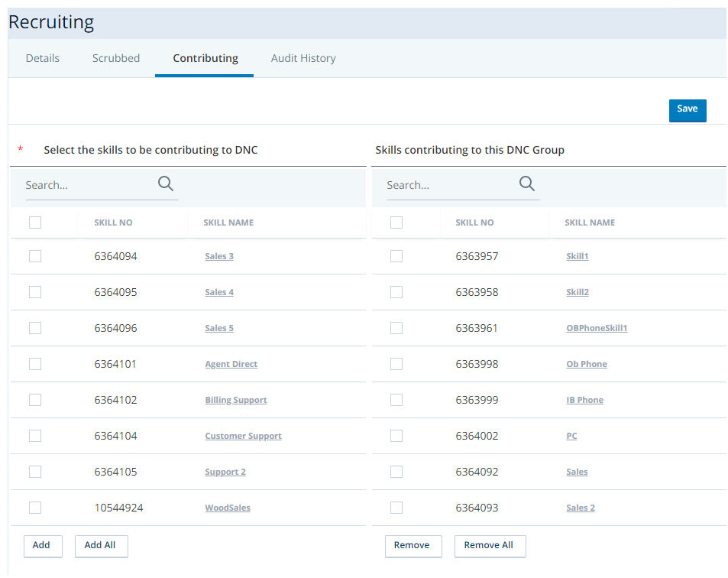Open the IB Phone link
This screenshot has height=578, width=728.
tap(584, 400)
